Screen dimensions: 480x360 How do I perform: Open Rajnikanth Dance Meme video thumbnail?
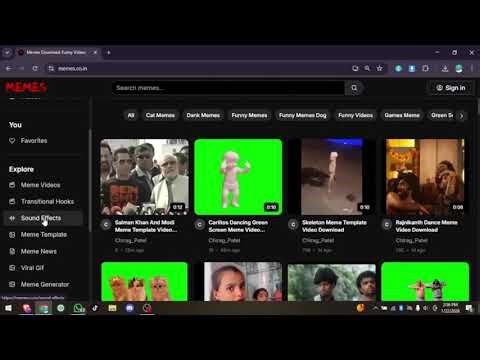click(425, 177)
